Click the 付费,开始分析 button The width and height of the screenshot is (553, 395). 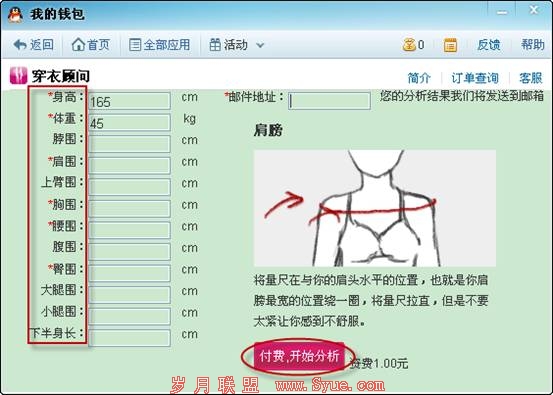click(x=299, y=356)
